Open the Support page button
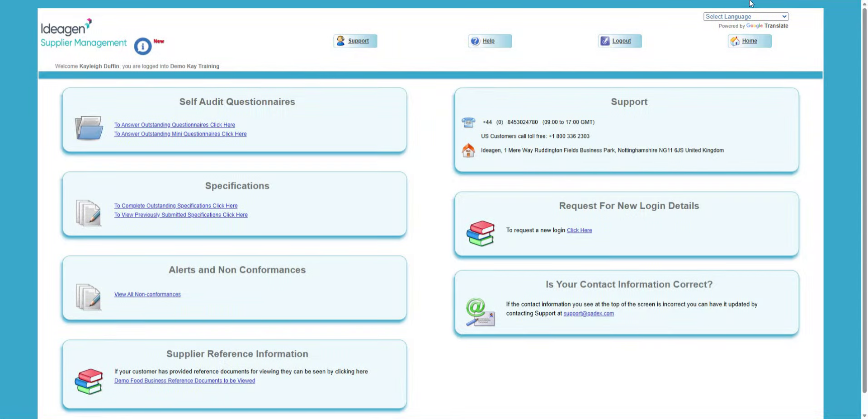Image resolution: width=868 pixels, height=419 pixels. (355, 41)
